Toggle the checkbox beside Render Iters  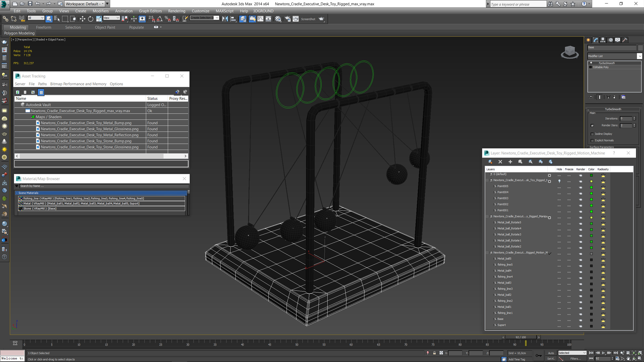[x=592, y=126]
